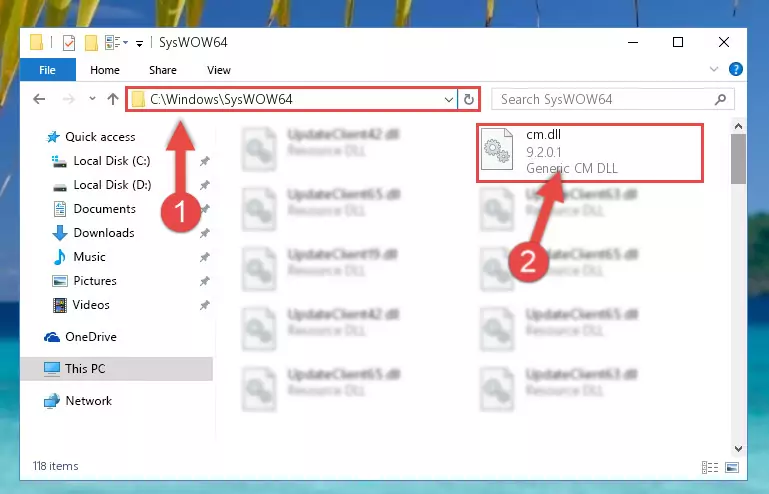
Task: Open Local Disk (C:) in sidebar
Action: click(112, 161)
